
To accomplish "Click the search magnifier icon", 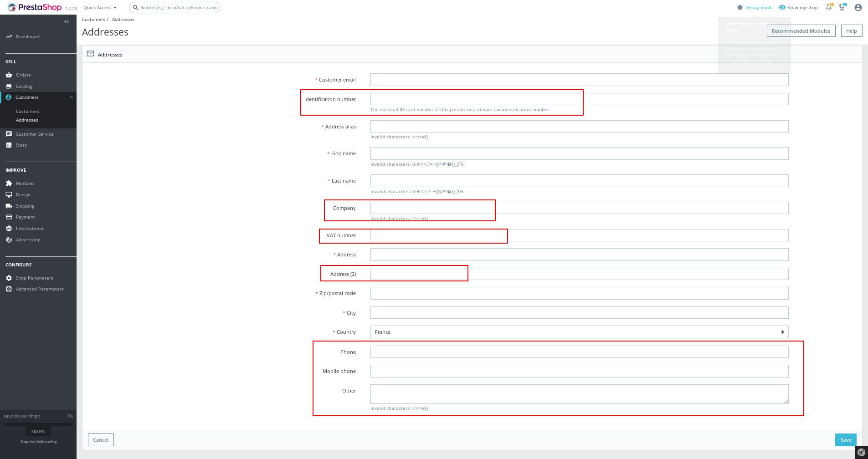I will tap(135, 7).
